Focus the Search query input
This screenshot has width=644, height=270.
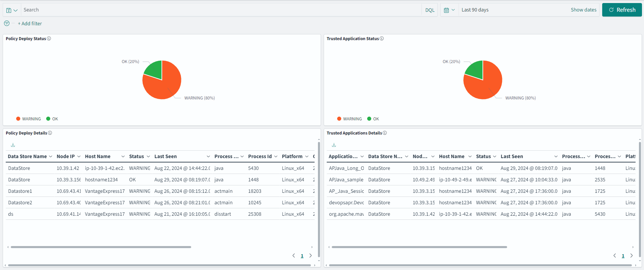point(221,10)
